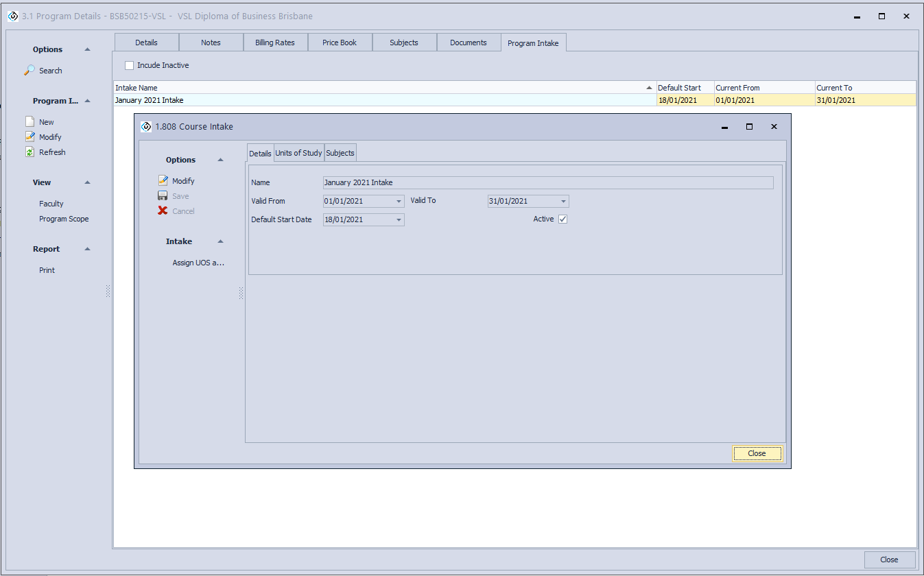This screenshot has height=576, width=924.
Task: Click the Course Intake dialog title logo icon
Action: tap(146, 127)
